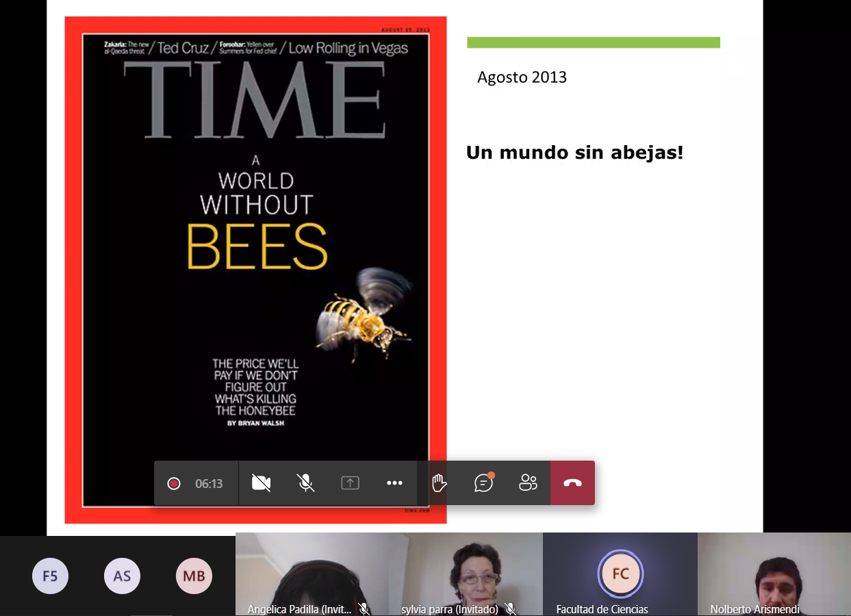Click the yellow word 'BEES' on the cover
Image resolution: width=851 pixels, height=616 pixels.
click(257, 246)
